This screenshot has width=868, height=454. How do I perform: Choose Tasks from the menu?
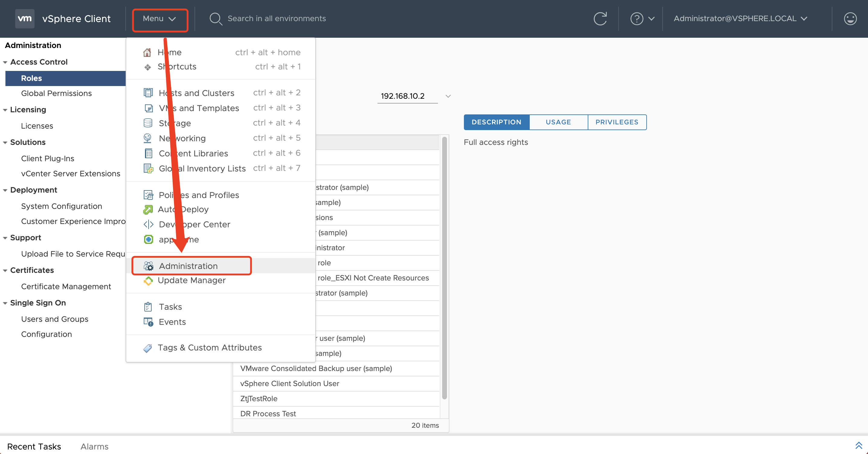221,307
